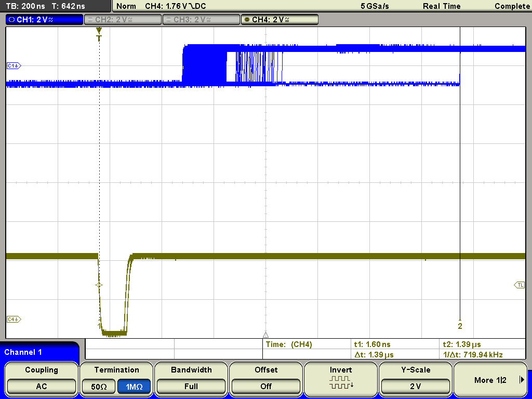Set termination to 1MΩ

(x=134, y=387)
